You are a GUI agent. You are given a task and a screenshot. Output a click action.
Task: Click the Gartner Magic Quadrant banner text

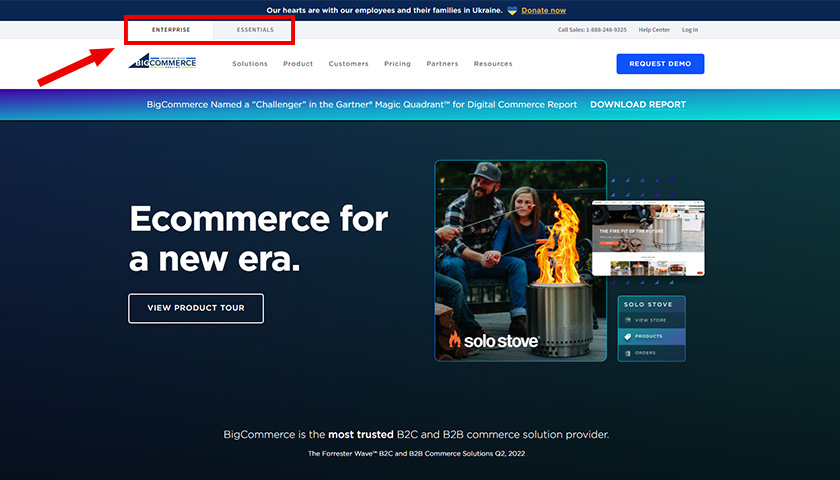(x=362, y=104)
